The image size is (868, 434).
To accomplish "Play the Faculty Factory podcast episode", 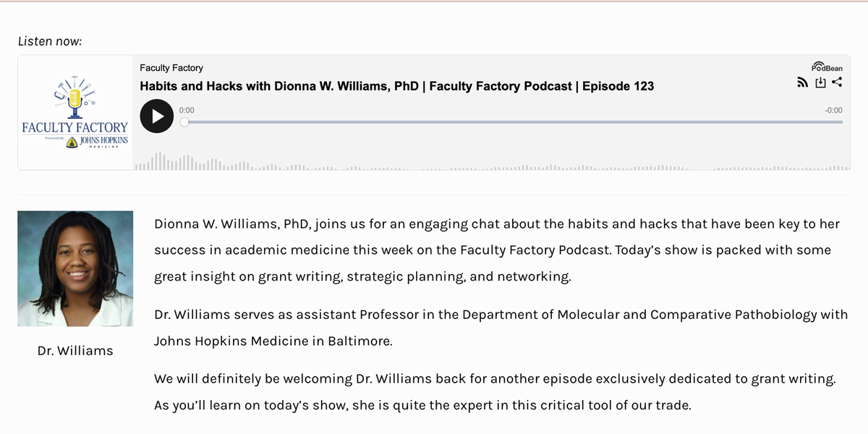I will pyautogui.click(x=157, y=116).
